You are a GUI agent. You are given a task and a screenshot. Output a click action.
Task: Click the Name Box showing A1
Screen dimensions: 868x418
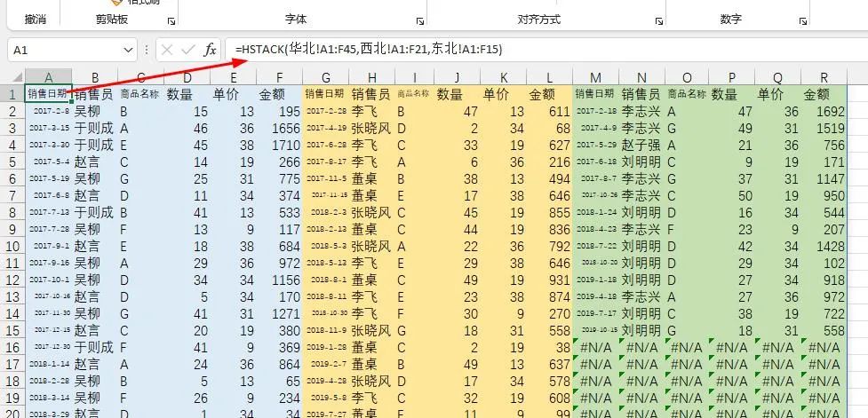point(66,50)
